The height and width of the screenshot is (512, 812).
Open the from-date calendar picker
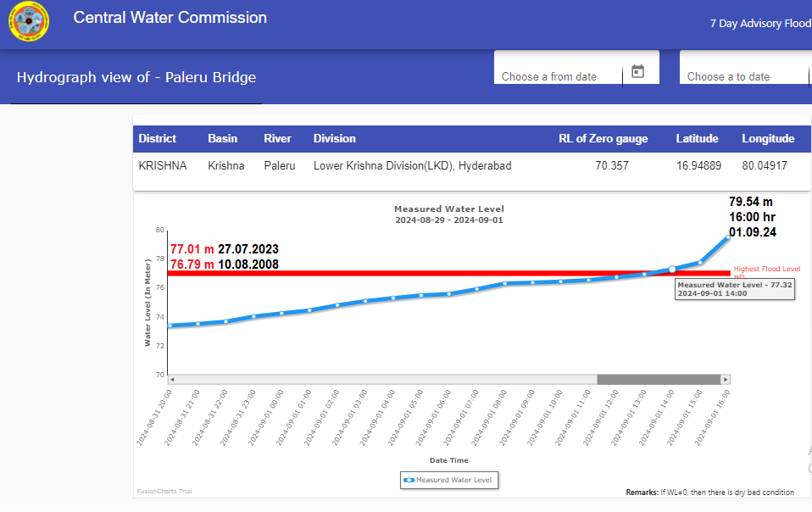pyautogui.click(x=638, y=72)
